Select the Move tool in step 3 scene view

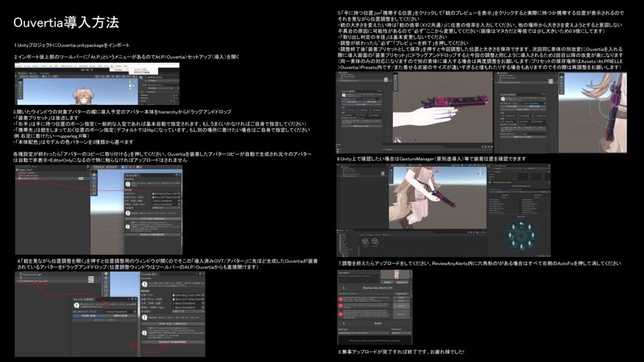94,178
